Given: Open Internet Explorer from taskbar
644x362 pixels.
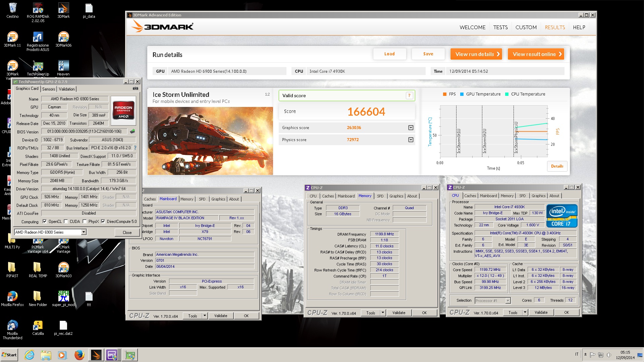Looking at the screenshot, I should (x=30, y=355).
